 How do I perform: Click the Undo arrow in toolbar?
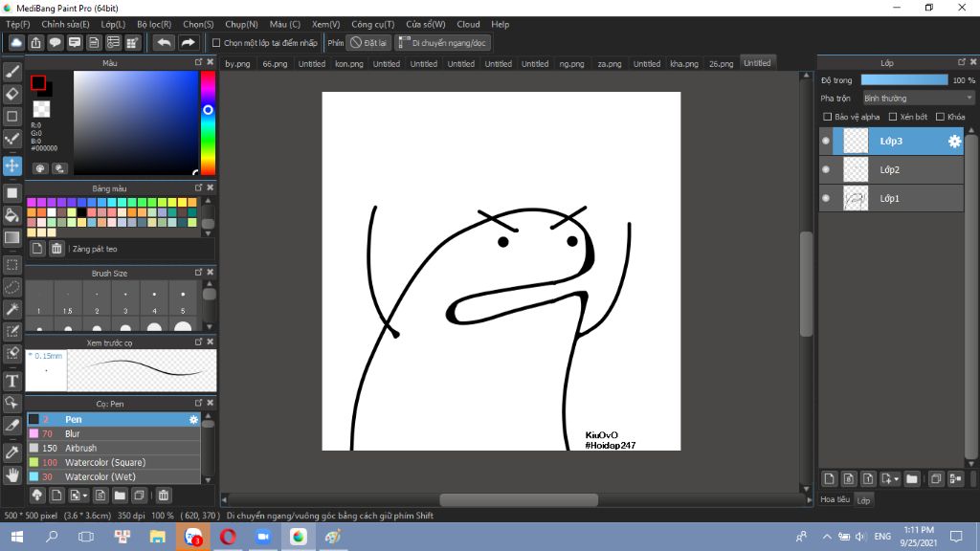coord(164,43)
